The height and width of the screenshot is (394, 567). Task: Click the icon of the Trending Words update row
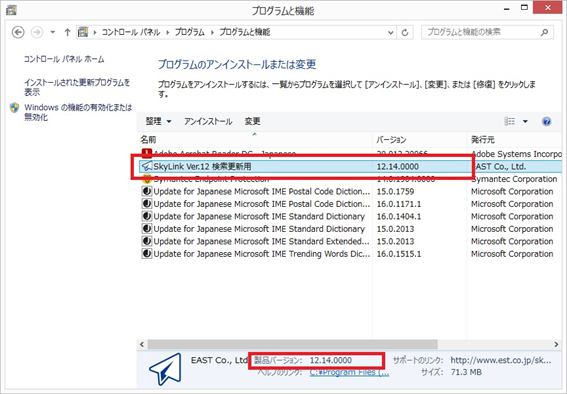click(x=146, y=254)
